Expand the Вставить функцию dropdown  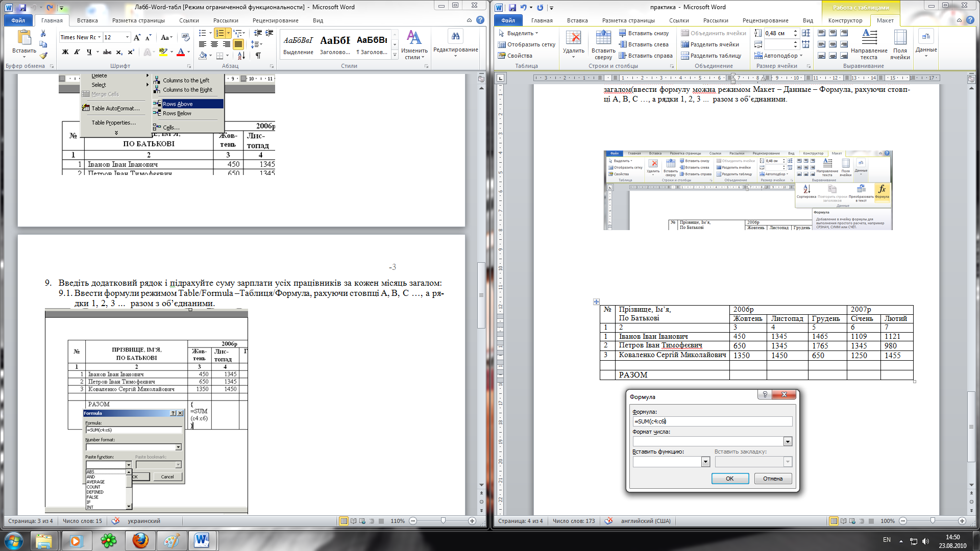click(x=705, y=462)
